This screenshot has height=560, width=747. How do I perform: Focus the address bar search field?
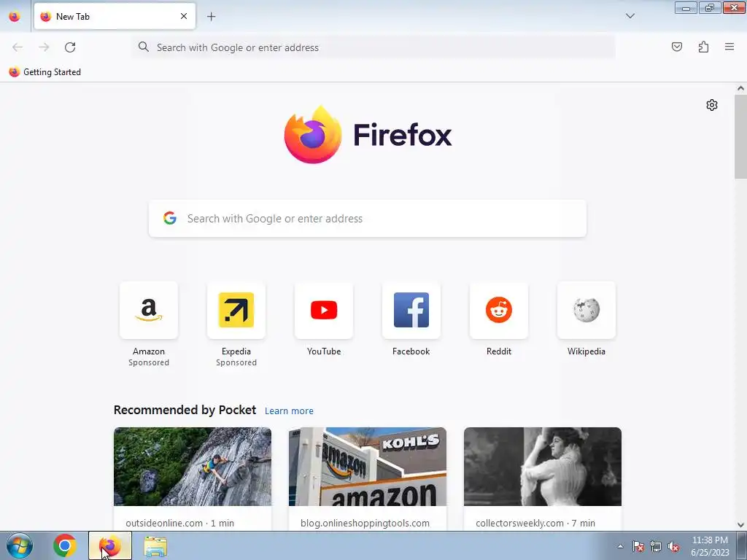[373, 47]
